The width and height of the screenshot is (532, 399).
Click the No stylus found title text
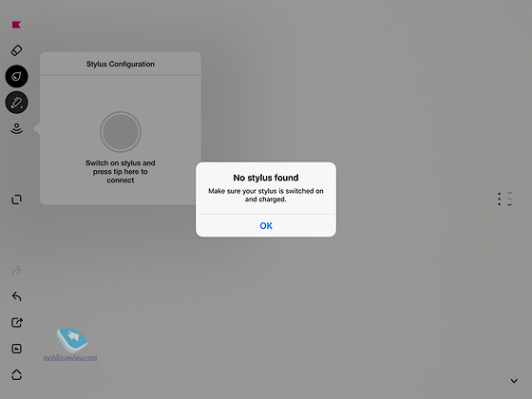pyautogui.click(x=266, y=178)
